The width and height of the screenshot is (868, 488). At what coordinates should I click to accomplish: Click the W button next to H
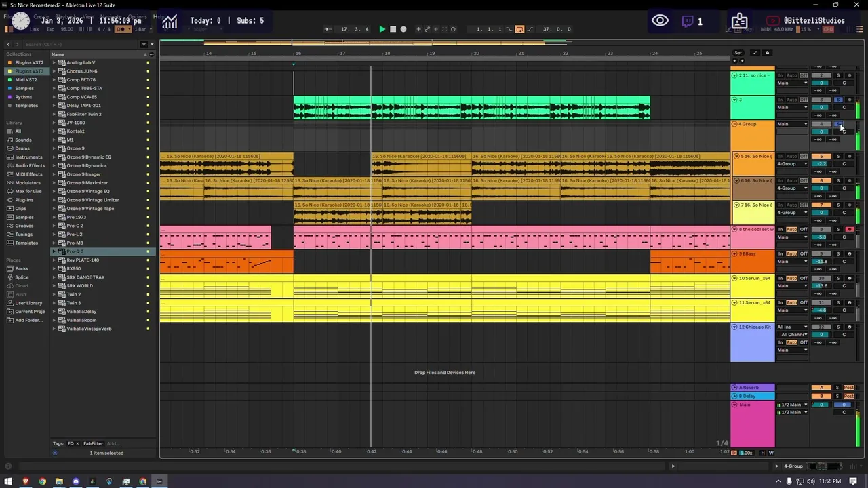tap(771, 453)
